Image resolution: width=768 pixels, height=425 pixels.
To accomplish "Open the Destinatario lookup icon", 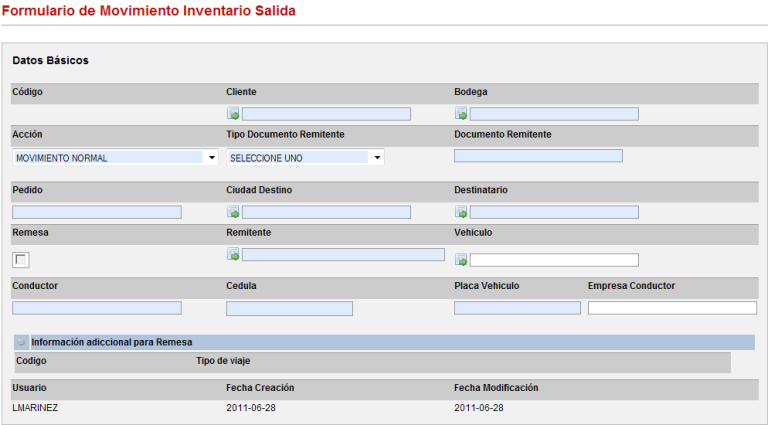I will point(461,212).
